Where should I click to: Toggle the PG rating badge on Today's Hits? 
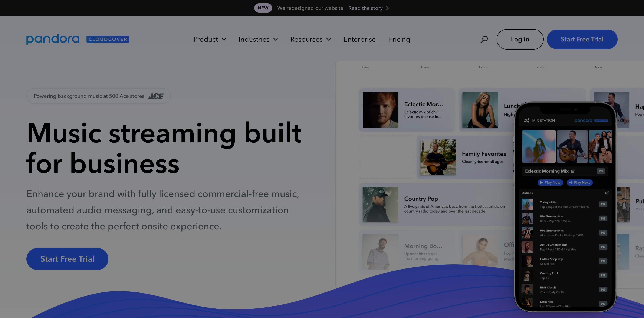[603, 204]
